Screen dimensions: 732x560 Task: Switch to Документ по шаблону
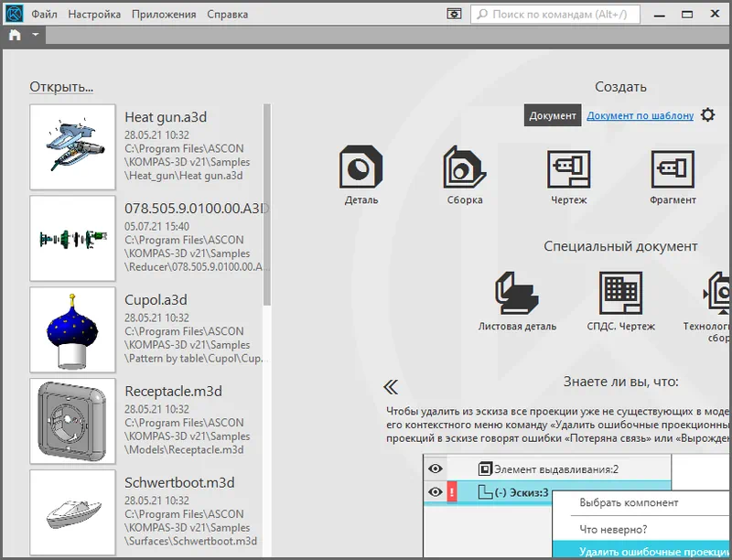pyautogui.click(x=640, y=115)
